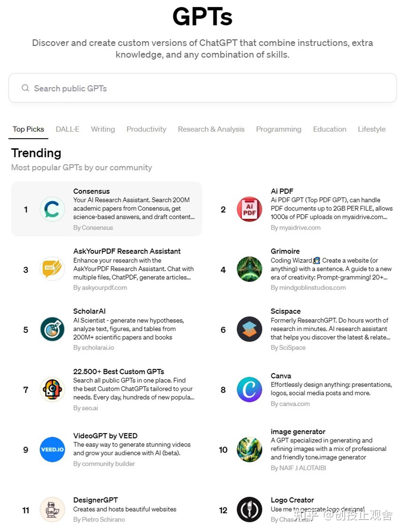Click the 22.500+ GPTs colorful head avatar
403x532 pixels.
(x=52, y=389)
